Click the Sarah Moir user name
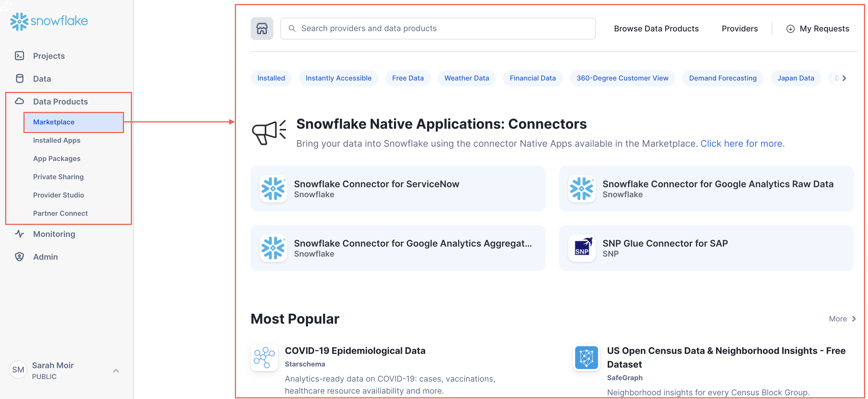This screenshot has height=399, width=868. click(x=53, y=365)
